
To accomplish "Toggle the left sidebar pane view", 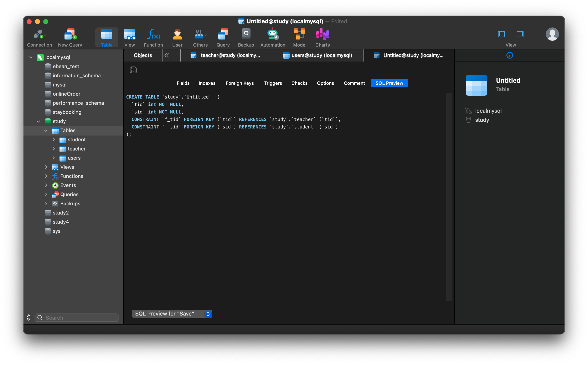I will pos(501,34).
